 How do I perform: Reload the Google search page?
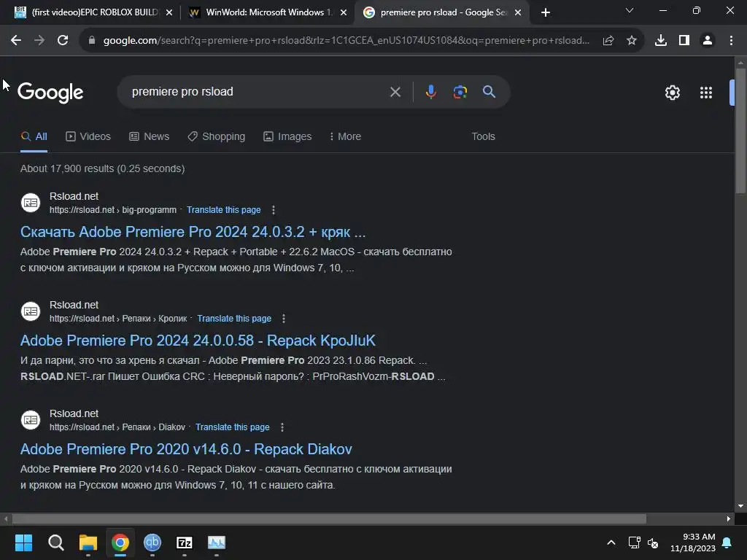(63, 41)
